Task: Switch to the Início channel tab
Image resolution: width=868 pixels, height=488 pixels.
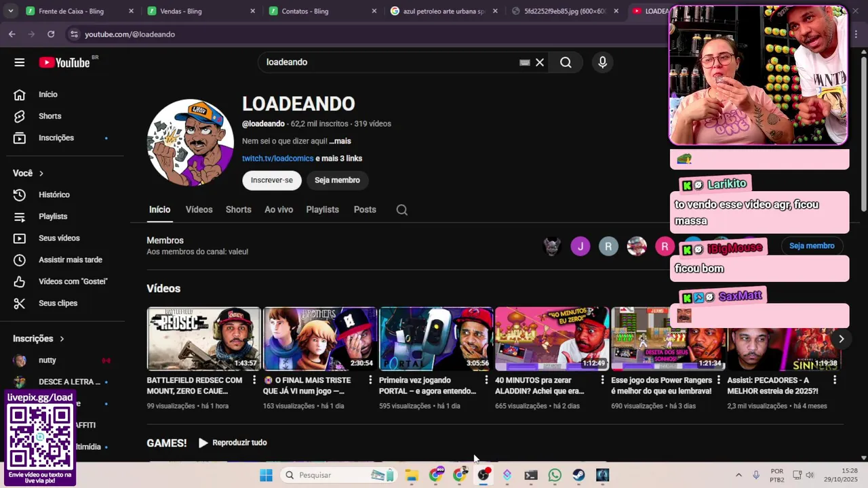Action: click(160, 210)
